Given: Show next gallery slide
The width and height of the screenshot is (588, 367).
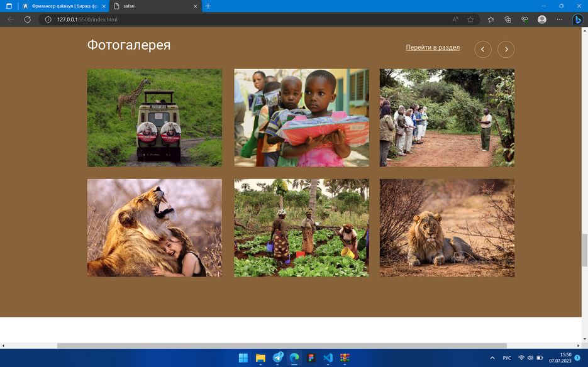Looking at the screenshot, I should coord(506,49).
